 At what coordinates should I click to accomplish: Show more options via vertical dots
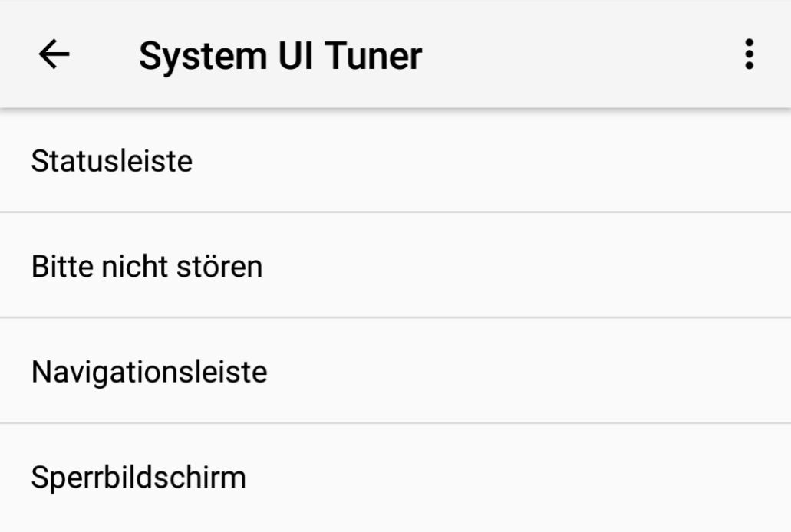(x=749, y=55)
